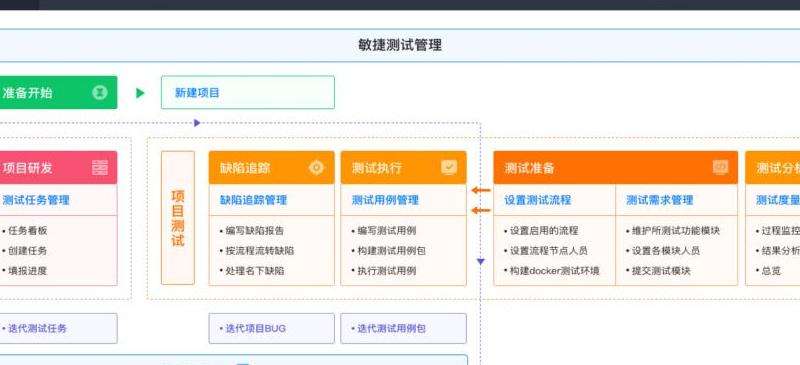Click 构建docker测试环境 item
This screenshot has height=365, width=800.
pyautogui.click(x=555, y=271)
